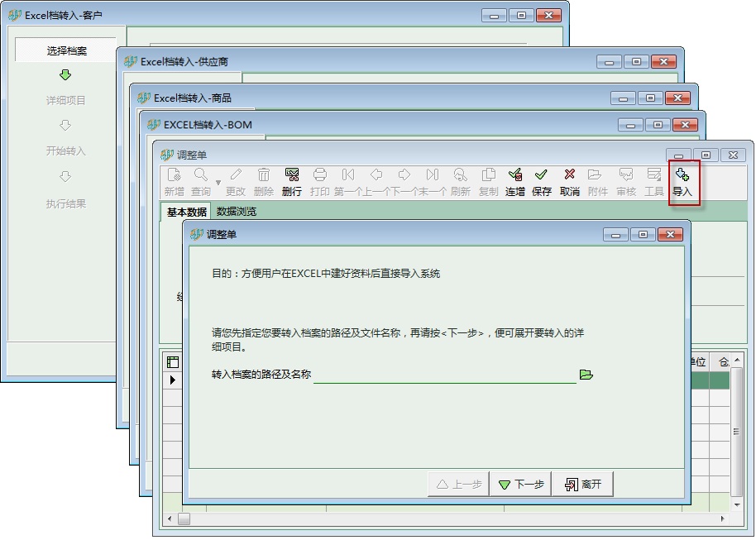This screenshot has height=540, width=756.
Task: Click the 新增 (New) toolbar icon
Action: click(x=174, y=182)
